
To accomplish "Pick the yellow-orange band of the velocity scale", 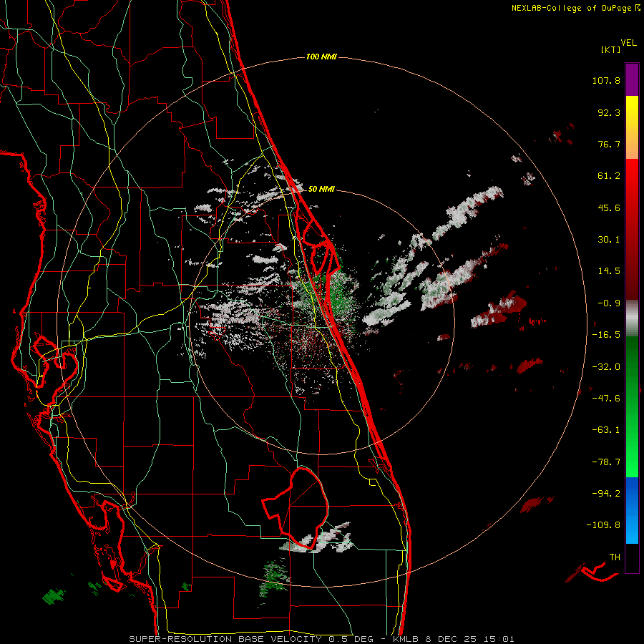I will click(632, 127).
